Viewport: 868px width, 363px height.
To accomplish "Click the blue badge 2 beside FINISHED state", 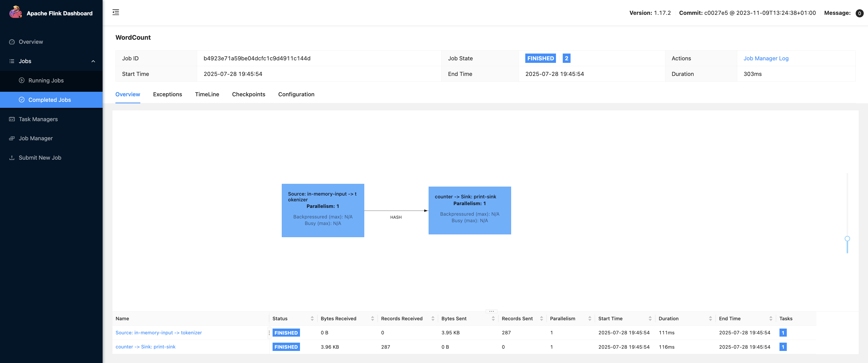I will tap(567, 58).
